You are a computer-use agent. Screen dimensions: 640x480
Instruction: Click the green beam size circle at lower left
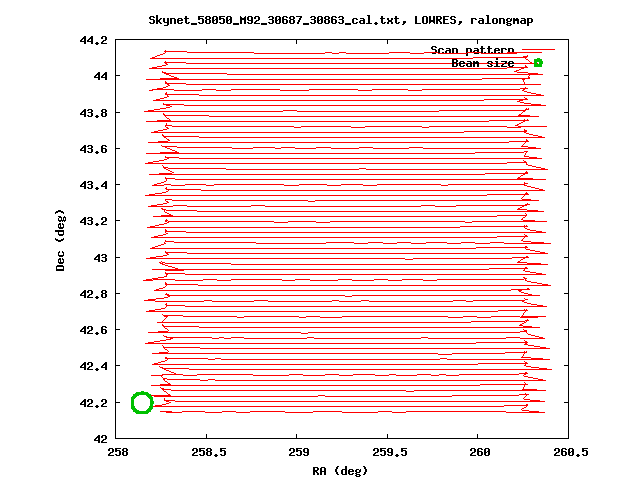pos(142,402)
